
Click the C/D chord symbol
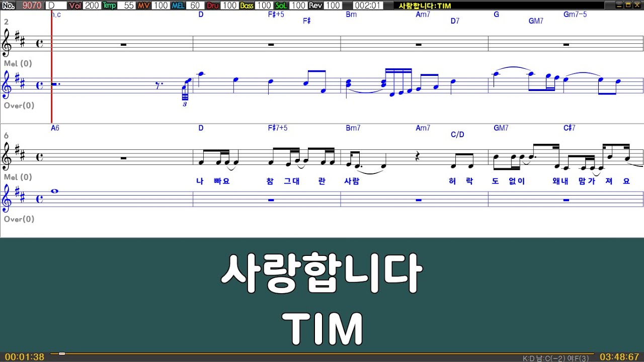click(x=457, y=134)
